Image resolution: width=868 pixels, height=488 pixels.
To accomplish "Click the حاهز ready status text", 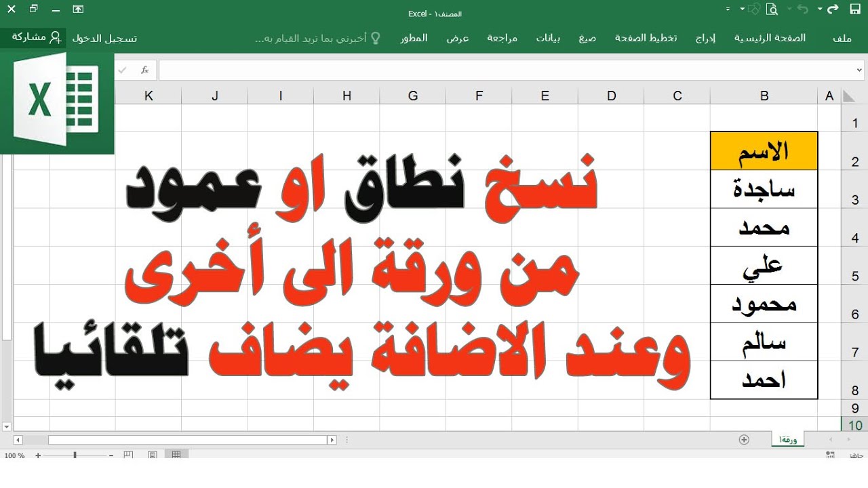I will click(857, 455).
